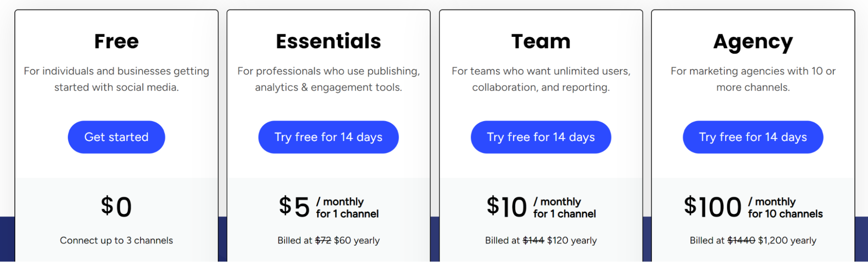Click Try free for 14 days under Essentials
Viewport: 868px width, 262px height.
point(328,137)
